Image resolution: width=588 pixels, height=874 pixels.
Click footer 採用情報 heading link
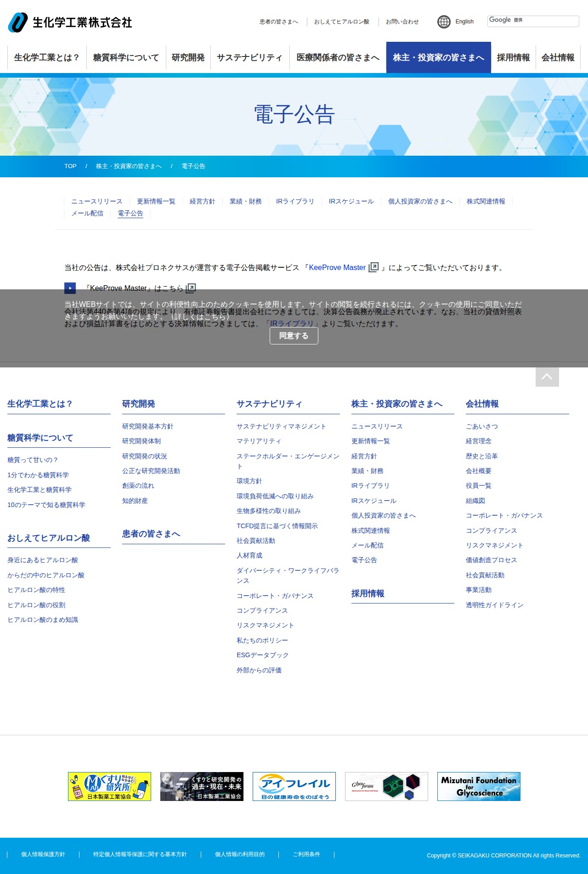tap(368, 593)
